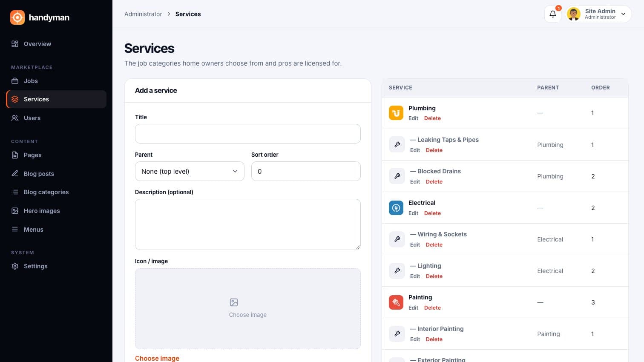
Task: Delete the Painting service
Action: (x=432, y=308)
